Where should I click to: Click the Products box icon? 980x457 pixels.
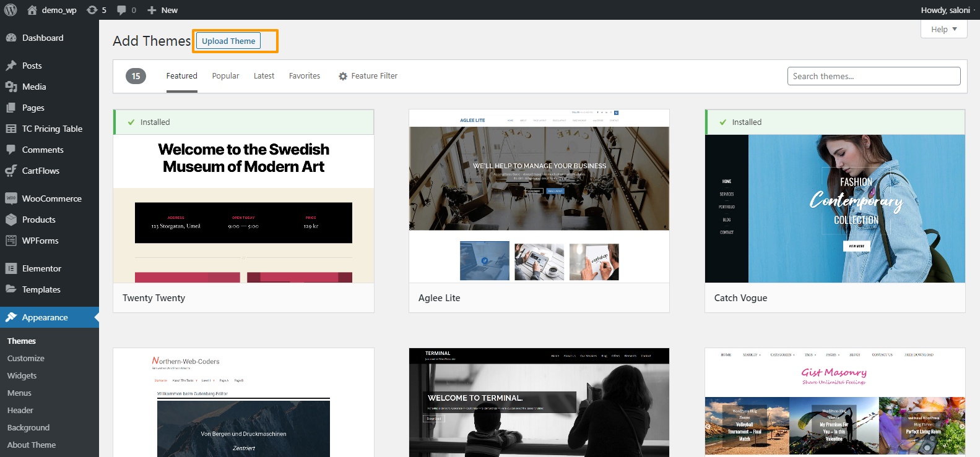(x=11, y=220)
